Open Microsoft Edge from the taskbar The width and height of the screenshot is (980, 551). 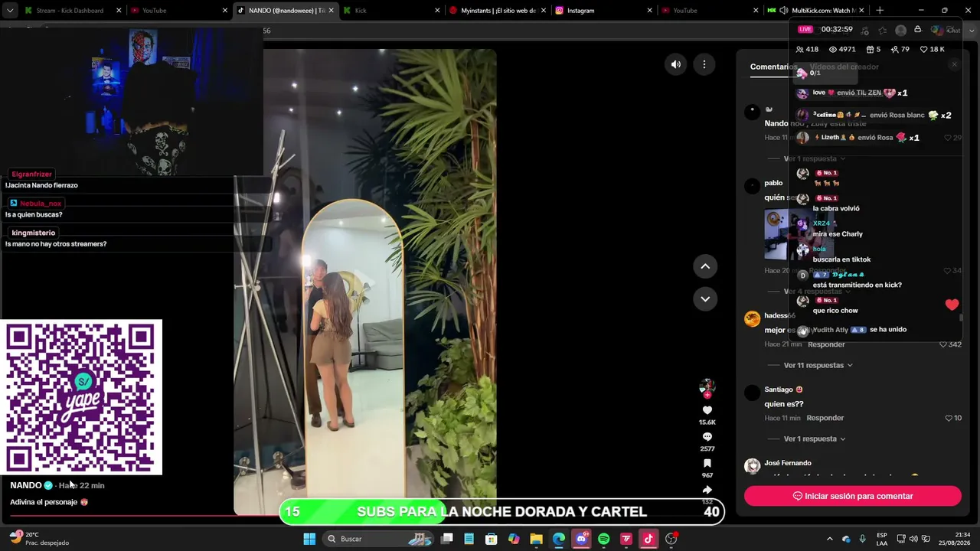pyautogui.click(x=559, y=539)
